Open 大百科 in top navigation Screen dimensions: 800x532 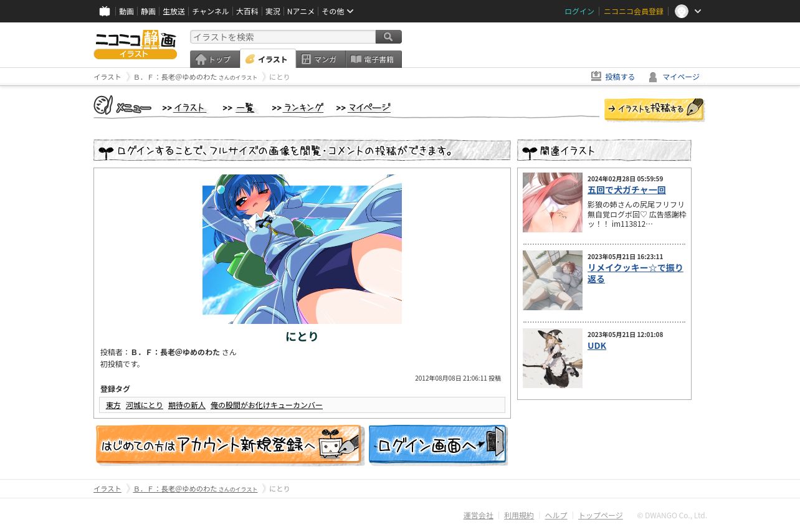247,11
